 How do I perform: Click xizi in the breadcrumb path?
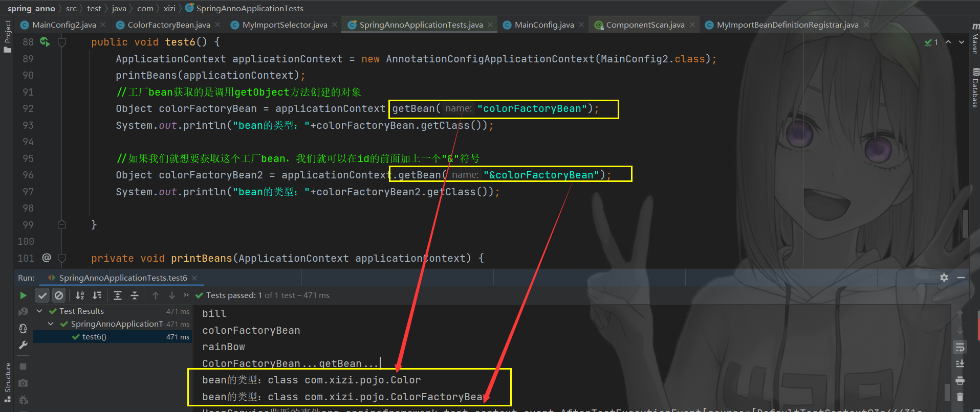point(169,8)
